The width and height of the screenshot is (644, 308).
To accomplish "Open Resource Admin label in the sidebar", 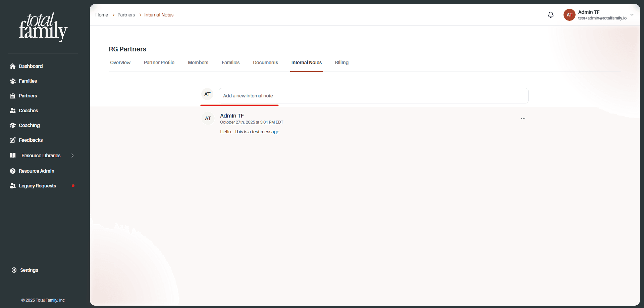I will tap(37, 171).
